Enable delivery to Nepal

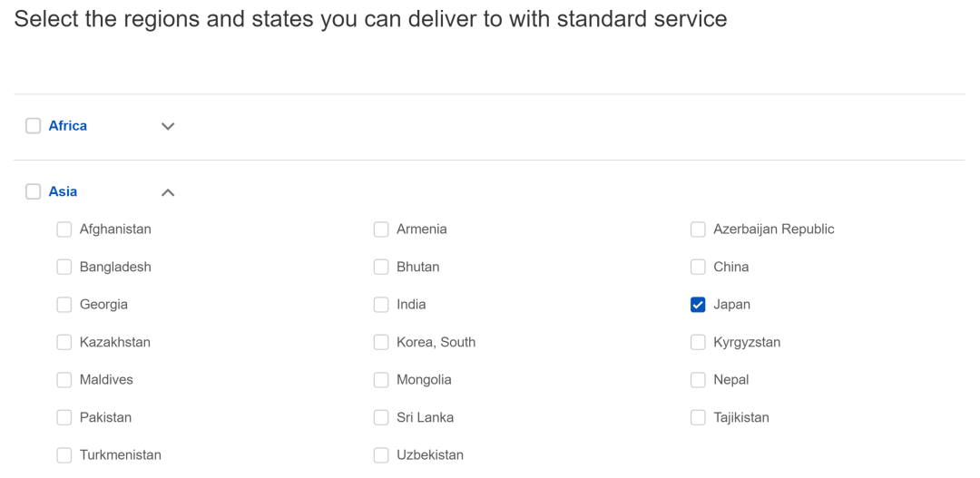pyautogui.click(x=698, y=380)
